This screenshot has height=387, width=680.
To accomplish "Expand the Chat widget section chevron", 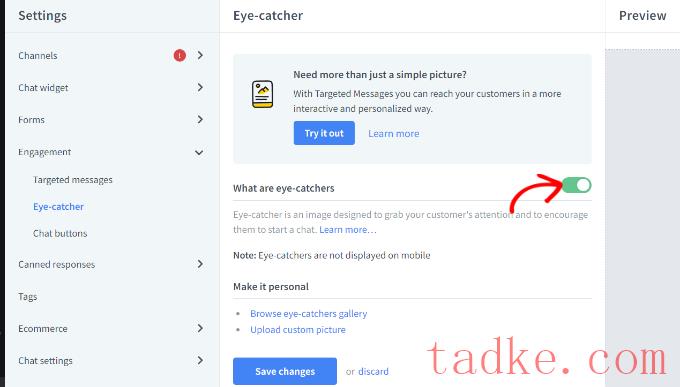I will [x=200, y=87].
